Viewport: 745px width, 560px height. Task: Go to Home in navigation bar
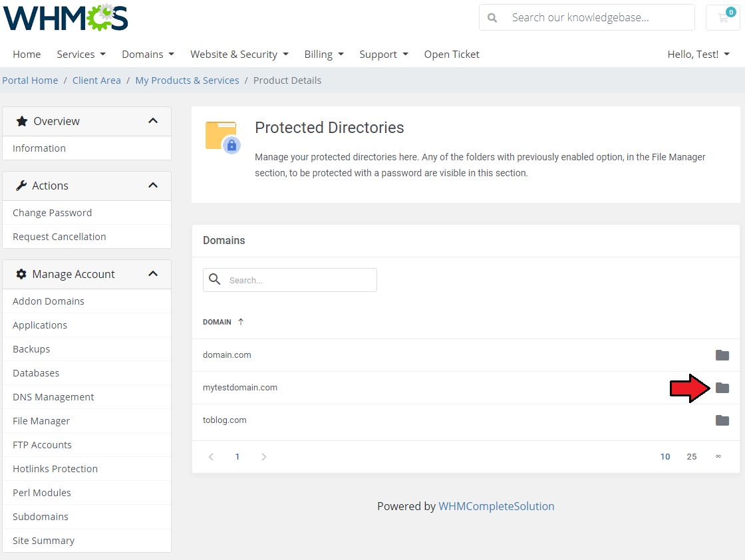click(27, 54)
